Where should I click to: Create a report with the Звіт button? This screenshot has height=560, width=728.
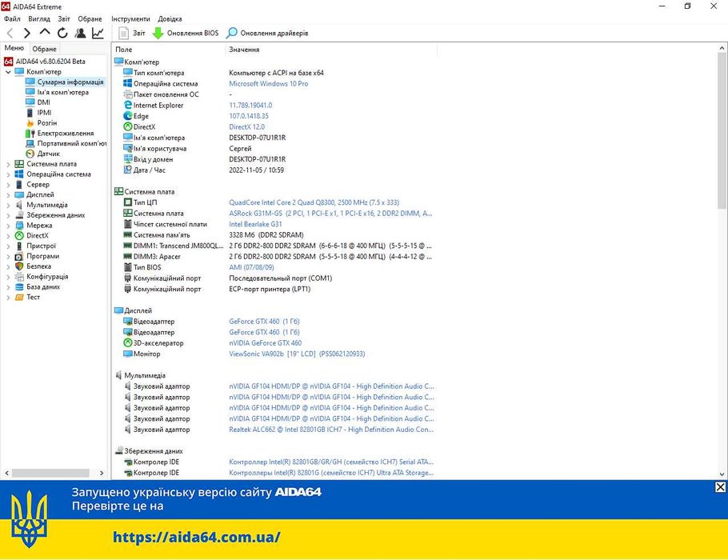(x=132, y=33)
